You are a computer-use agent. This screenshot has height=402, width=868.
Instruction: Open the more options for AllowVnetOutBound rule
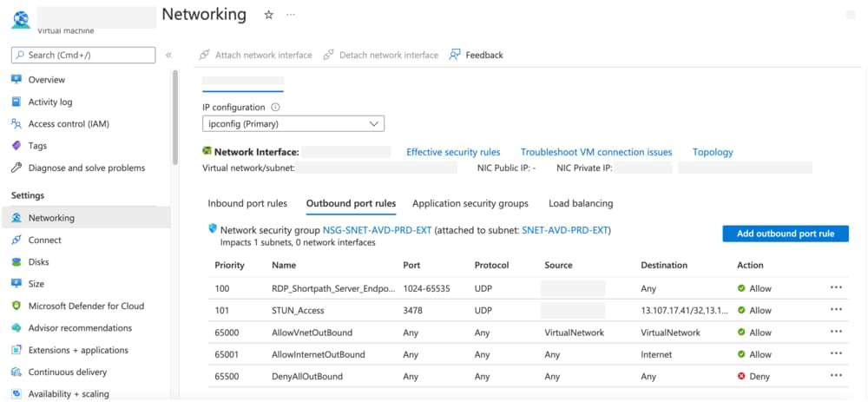pos(836,332)
